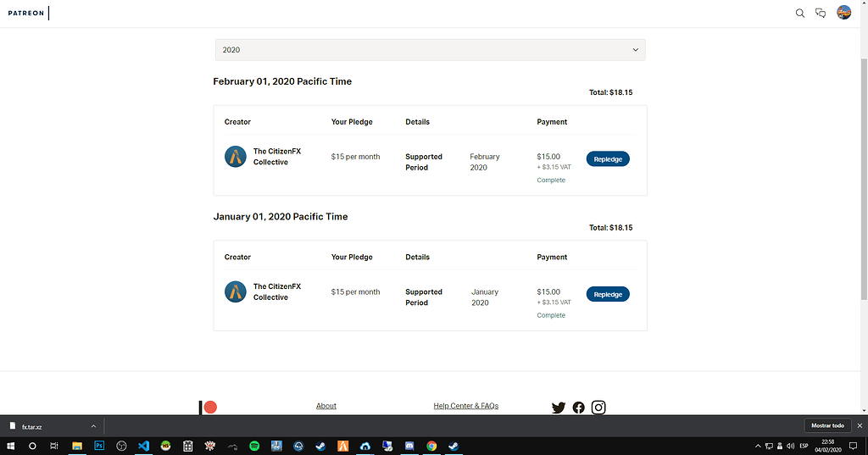Open Discord from taskbar
868x455 pixels.
(409, 446)
